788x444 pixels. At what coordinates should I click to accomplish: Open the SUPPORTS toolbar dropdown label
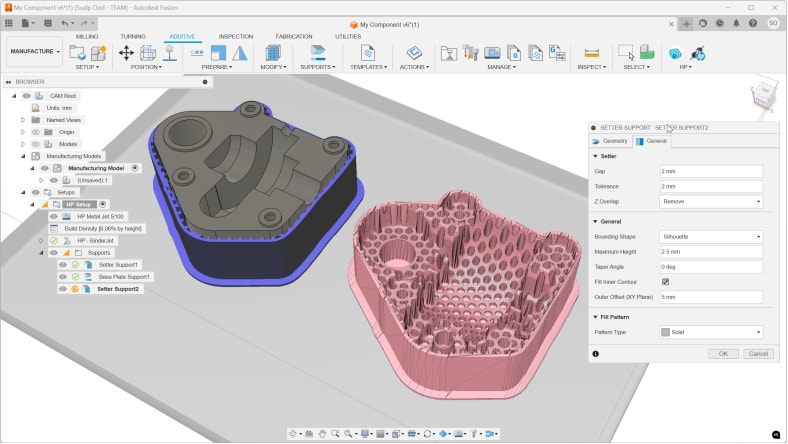[318, 67]
